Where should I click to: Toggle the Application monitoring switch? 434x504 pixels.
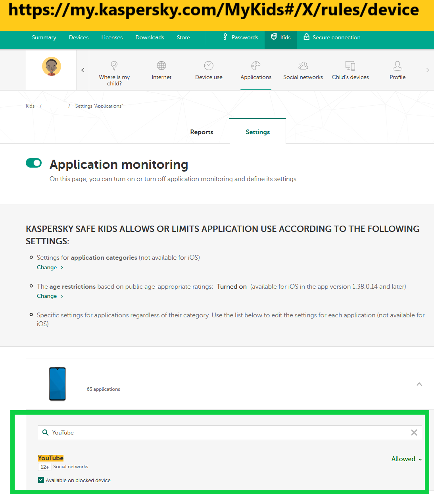click(34, 163)
